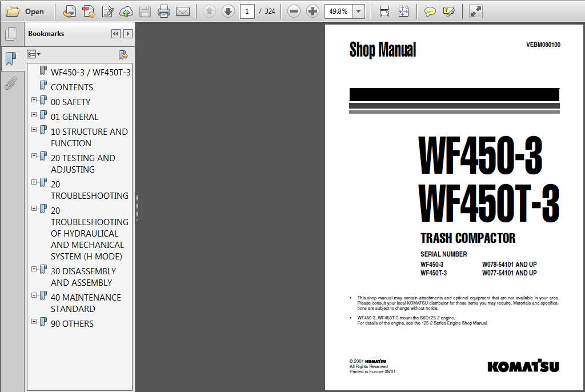Click the fit width scrolling icon
Viewport: 585px width, 392px height.
(384, 11)
